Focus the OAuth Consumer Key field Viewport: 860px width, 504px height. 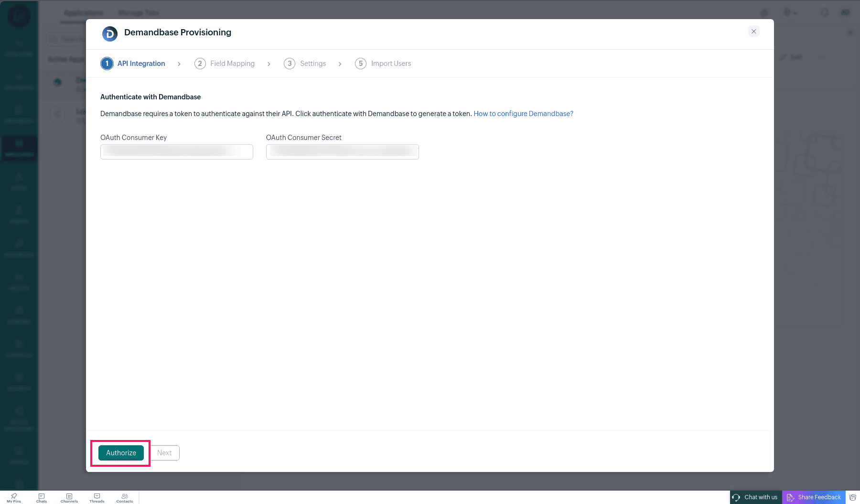(x=177, y=152)
